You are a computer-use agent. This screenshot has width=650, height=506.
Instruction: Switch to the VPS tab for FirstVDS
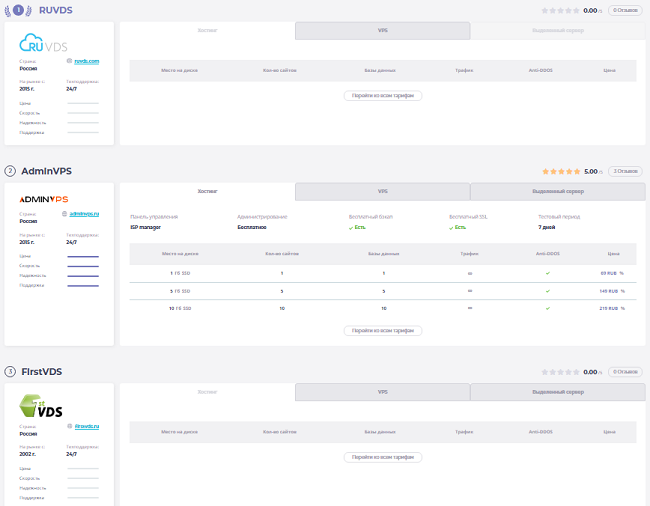click(x=383, y=392)
